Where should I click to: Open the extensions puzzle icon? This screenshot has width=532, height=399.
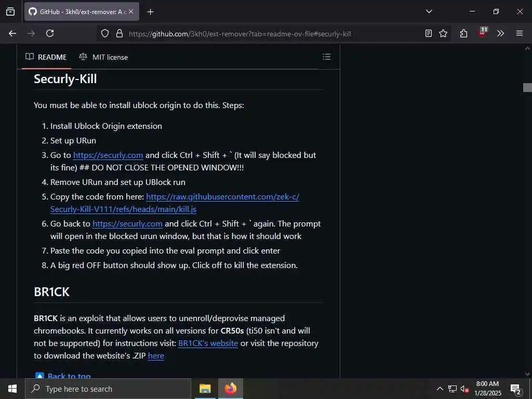[x=463, y=33]
